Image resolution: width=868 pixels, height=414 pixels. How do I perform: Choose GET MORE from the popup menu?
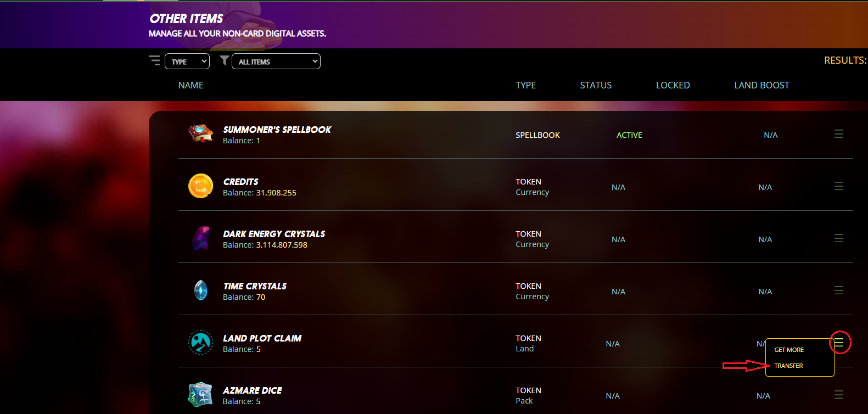(x=789, y=350)
